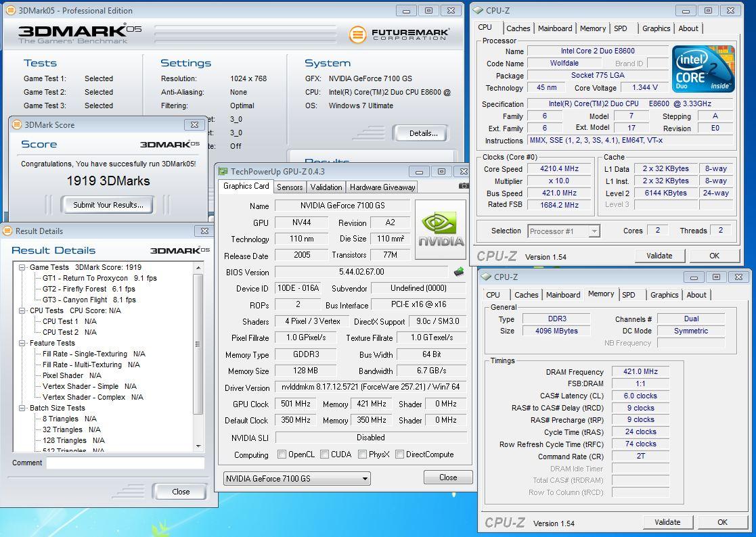Click the 3DMark05 main window title icon

coord(10,10)
